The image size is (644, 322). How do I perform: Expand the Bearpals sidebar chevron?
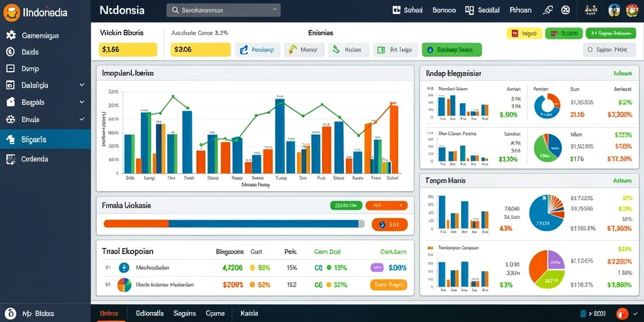(82, 102)
